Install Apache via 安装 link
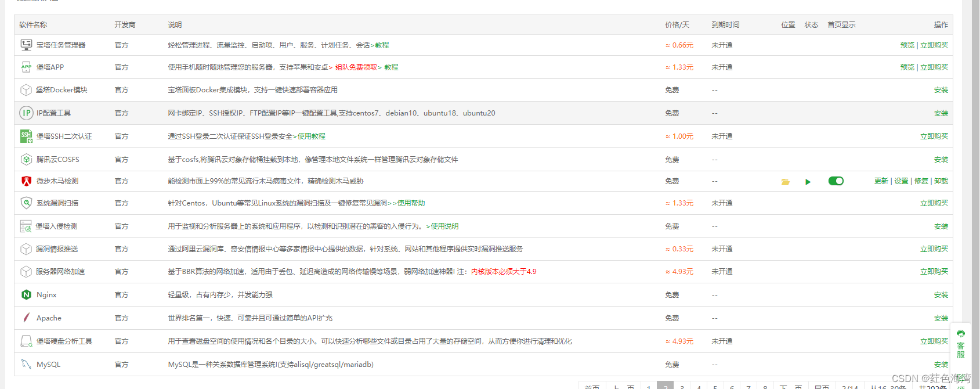 pos(941,318)
